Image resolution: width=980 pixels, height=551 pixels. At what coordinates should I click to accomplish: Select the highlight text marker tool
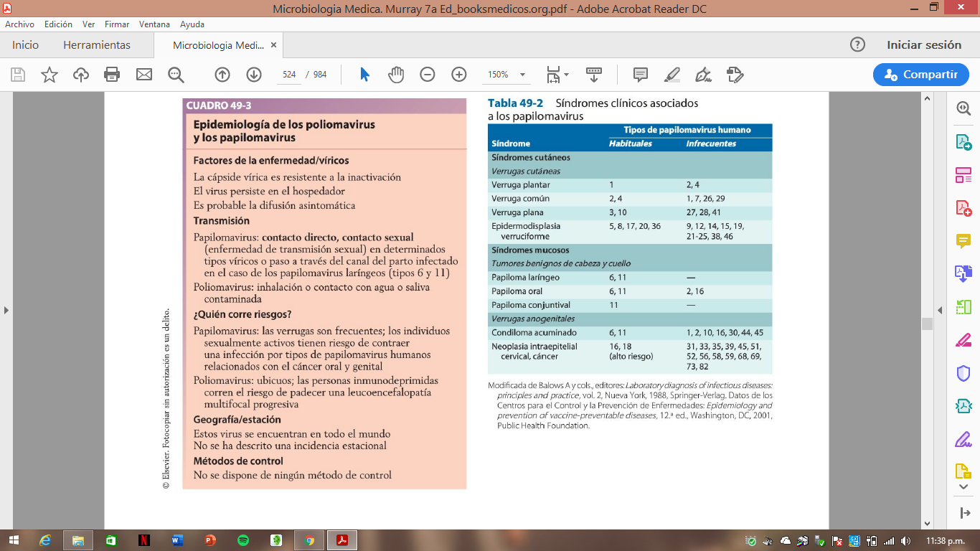pyautogui.click(x=672, y=75)
